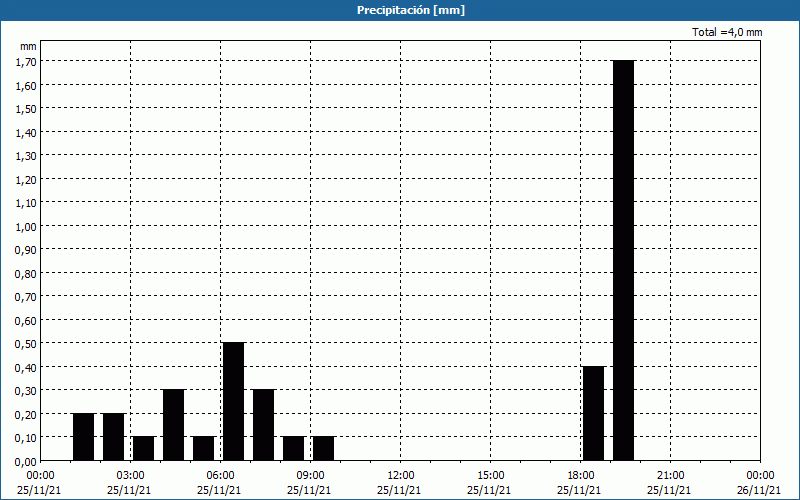Viewport: 800px width, 500px height.
Task: Click the 12:00 x-axis time label
Action: tap(401, 476)
